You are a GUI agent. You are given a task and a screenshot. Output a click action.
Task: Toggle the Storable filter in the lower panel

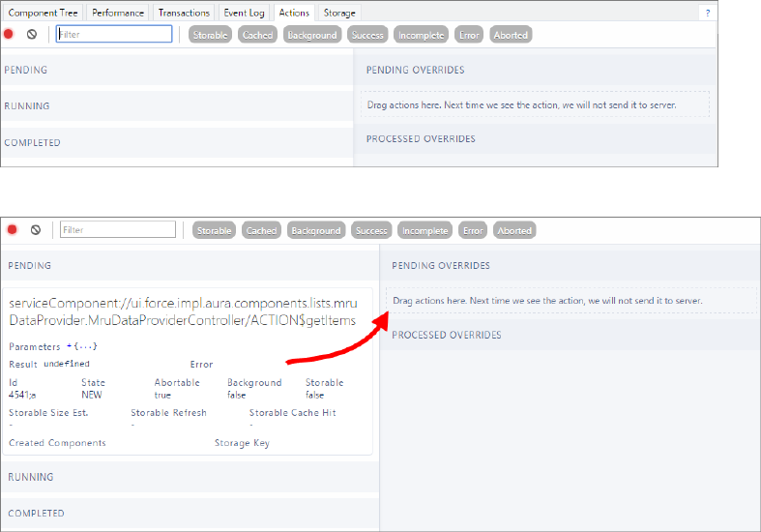pyautogui.click(x=214, y=230)
